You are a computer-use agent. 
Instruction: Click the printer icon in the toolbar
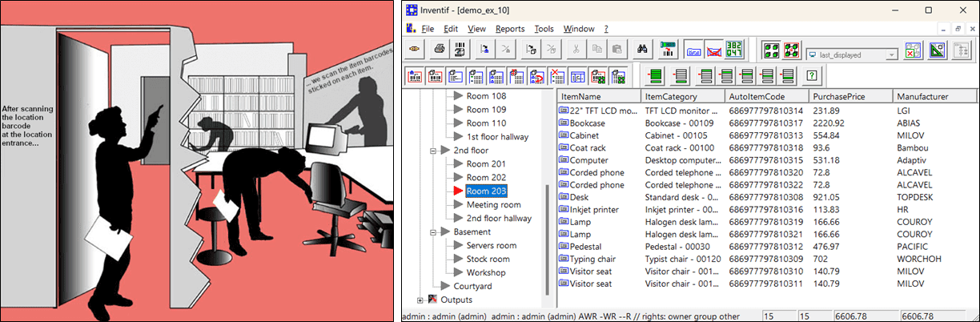click(x=439, y=50)
